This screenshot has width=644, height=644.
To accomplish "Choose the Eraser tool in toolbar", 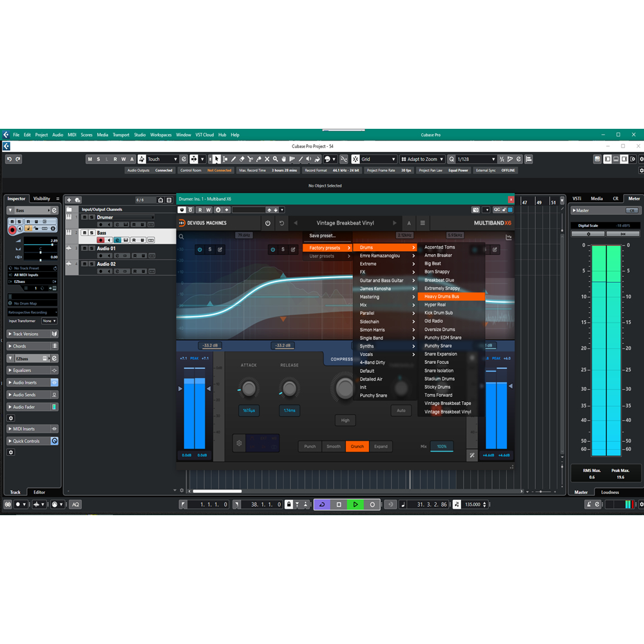I will tap(242, 159).
